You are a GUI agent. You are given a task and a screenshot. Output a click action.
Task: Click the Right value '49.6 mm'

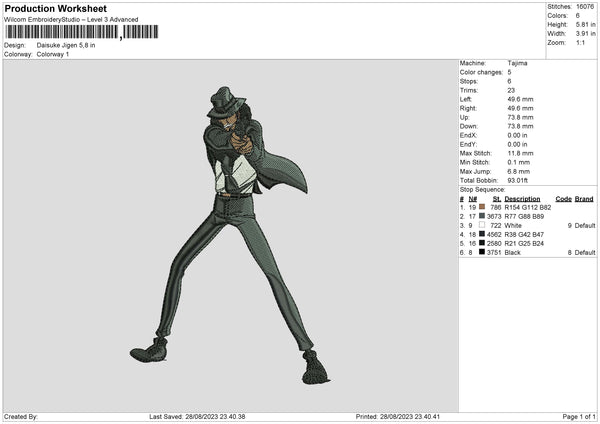click(520, 108)
